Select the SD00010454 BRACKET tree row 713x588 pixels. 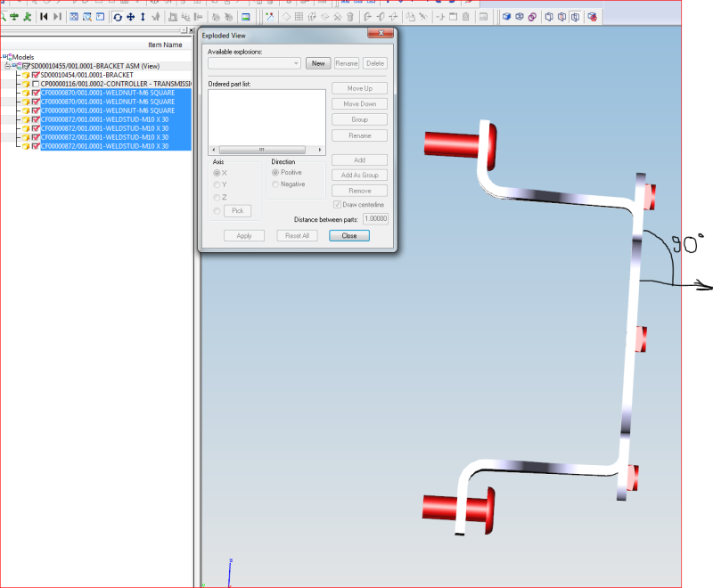coord(86,75)
